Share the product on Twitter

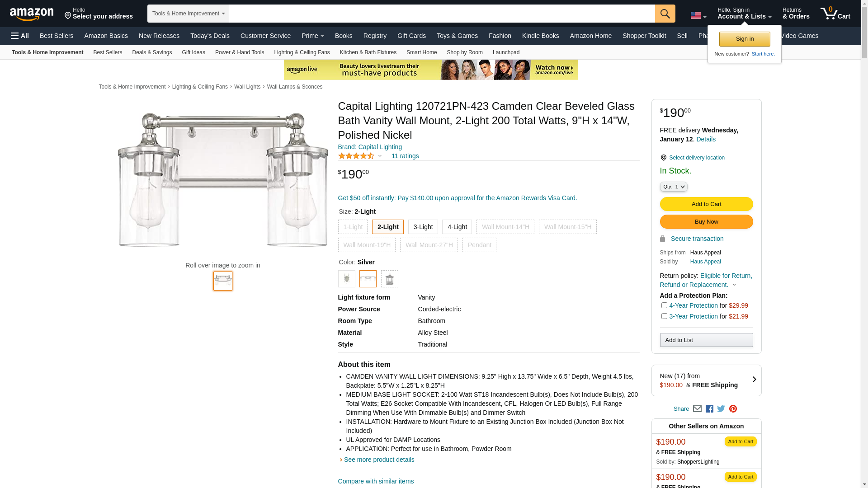point(721,409)
